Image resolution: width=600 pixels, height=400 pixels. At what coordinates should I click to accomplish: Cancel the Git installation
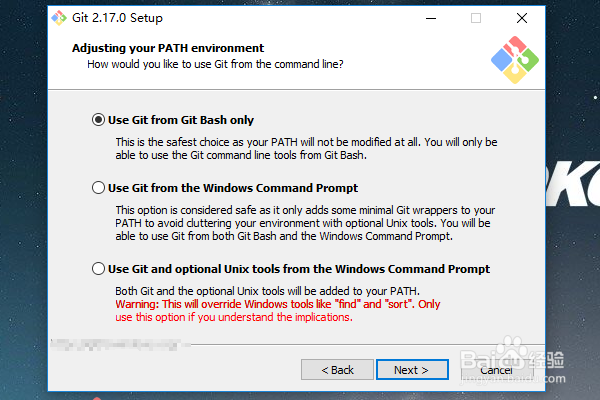tap(496, 370)
